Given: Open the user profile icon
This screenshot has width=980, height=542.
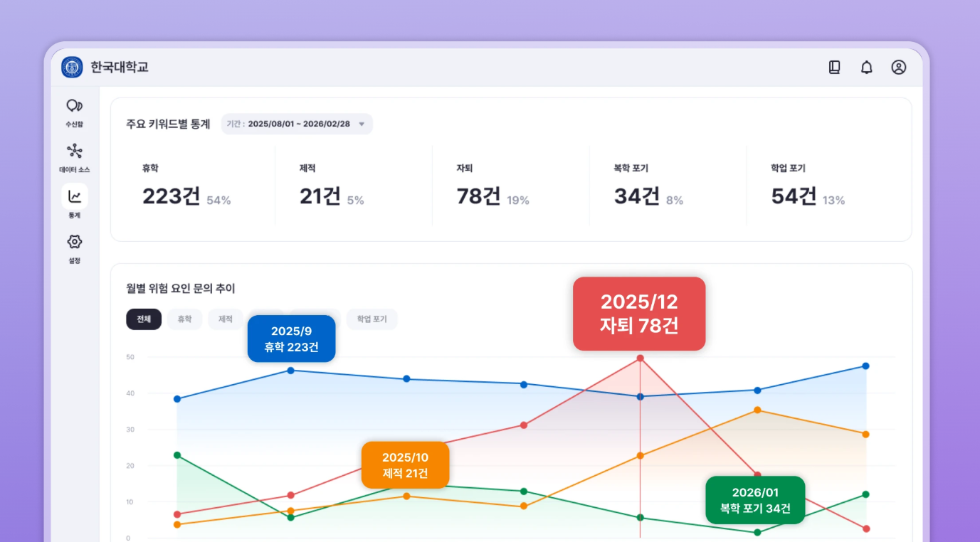Looking at the screenshot, I should point(899,68).
